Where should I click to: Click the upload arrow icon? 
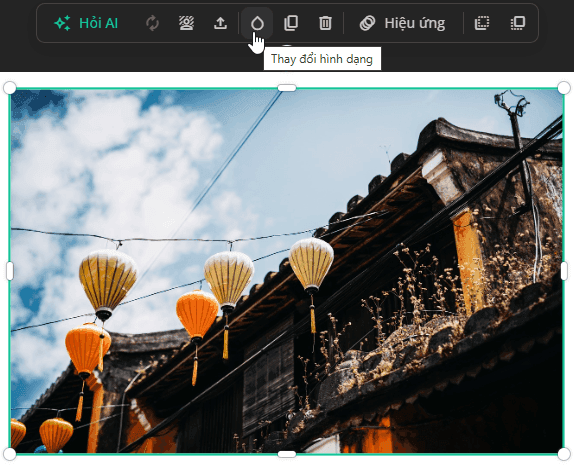(x=220, y=23)
